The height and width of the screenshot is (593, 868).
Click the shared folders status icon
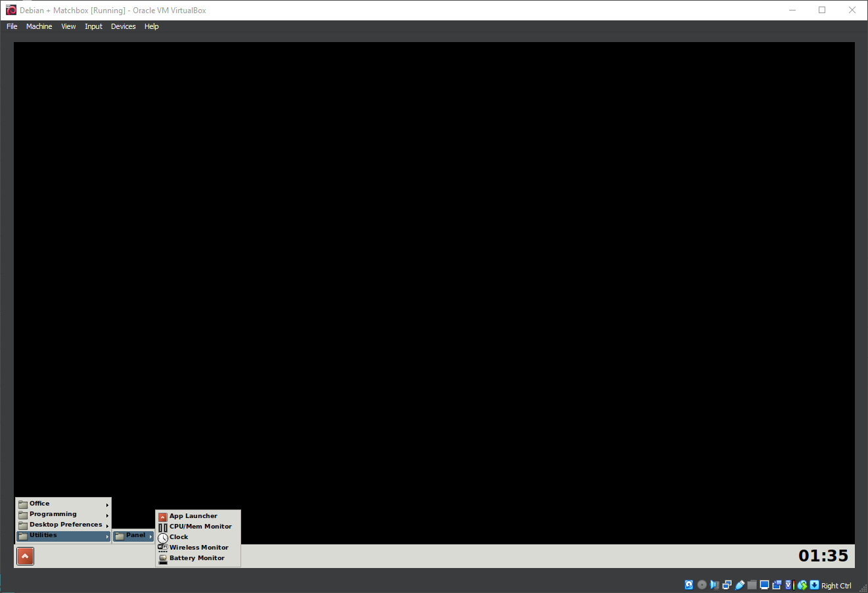click(x=752, y=584)
